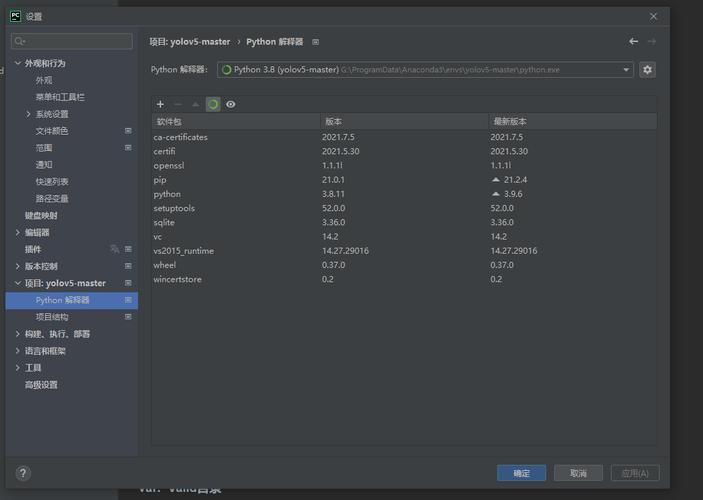Sort by 软件包 column header
Screen dimensions: 703x500
coord(236,122)
